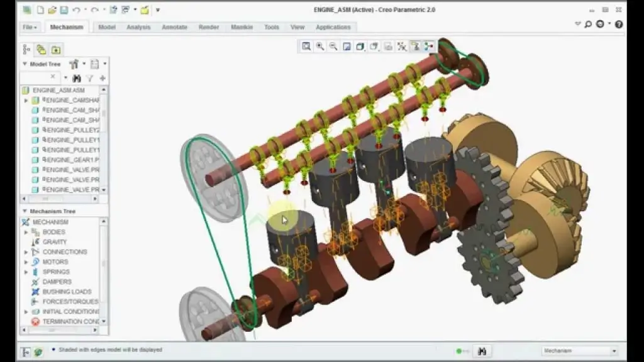Toggle the saved views list icon
Screen dimensions: 644x362
tap(375, 45)
